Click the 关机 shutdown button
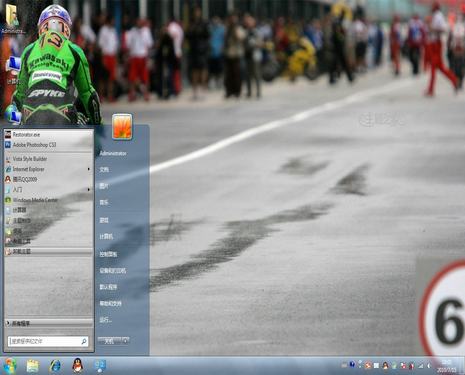Screen dimensions: 465x375 [109, 341]
